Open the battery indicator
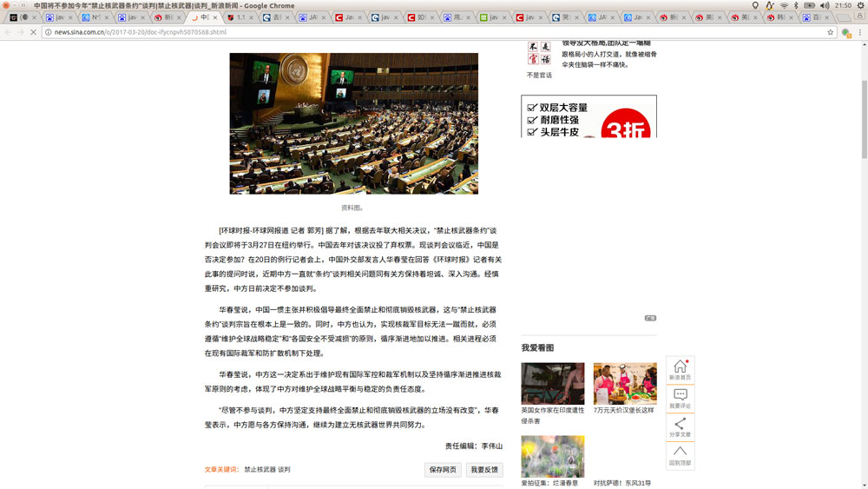 point(809,5)
